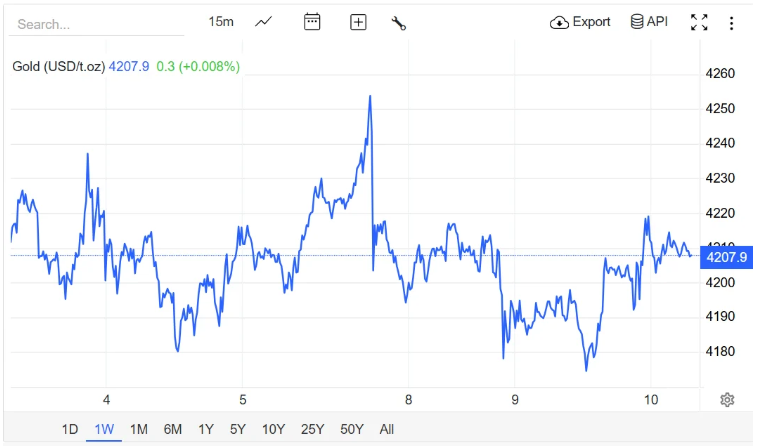This screenshot has width=758, height=446.
Task: Show the 5Y time range
Action: coord(238,430)
